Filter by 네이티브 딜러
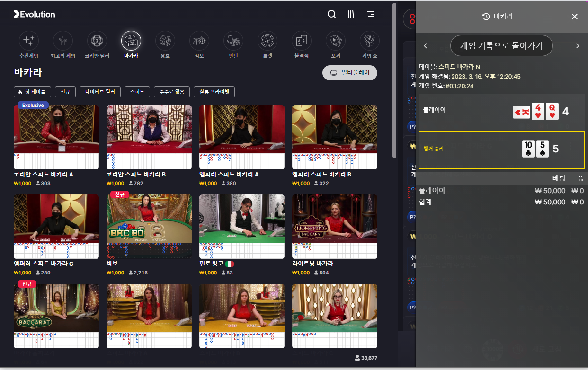The image size is (588, 370). [100, 92]
